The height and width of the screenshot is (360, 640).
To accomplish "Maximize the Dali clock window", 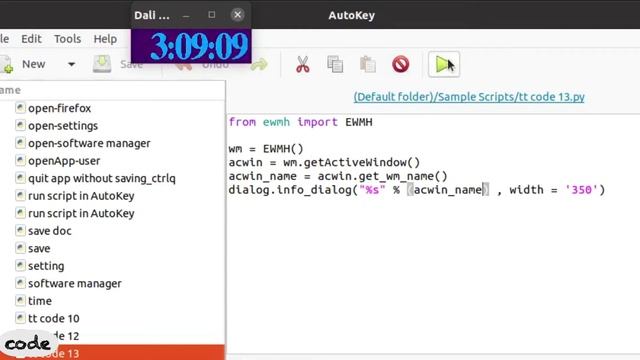I will point(211,15).
